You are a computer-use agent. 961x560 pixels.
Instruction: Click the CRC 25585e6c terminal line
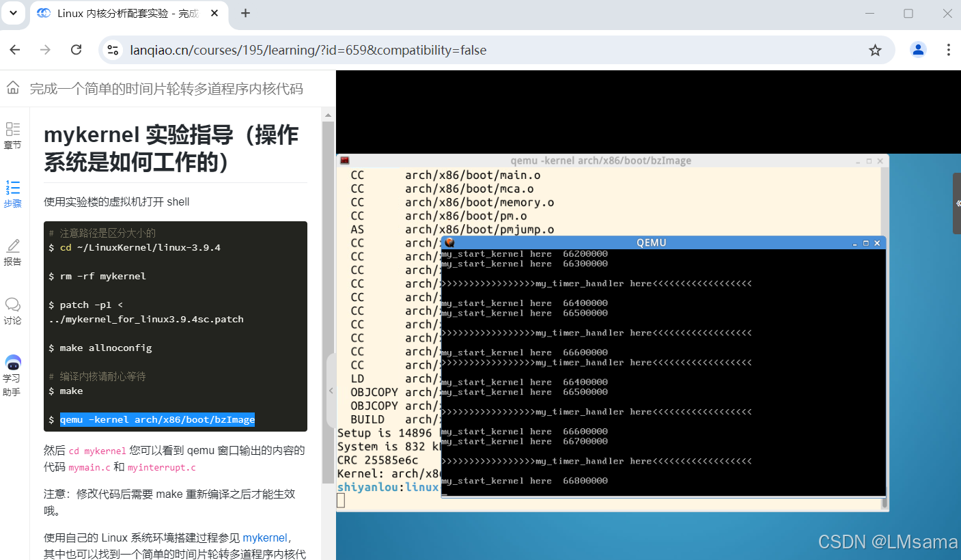[x=378, y=460]
